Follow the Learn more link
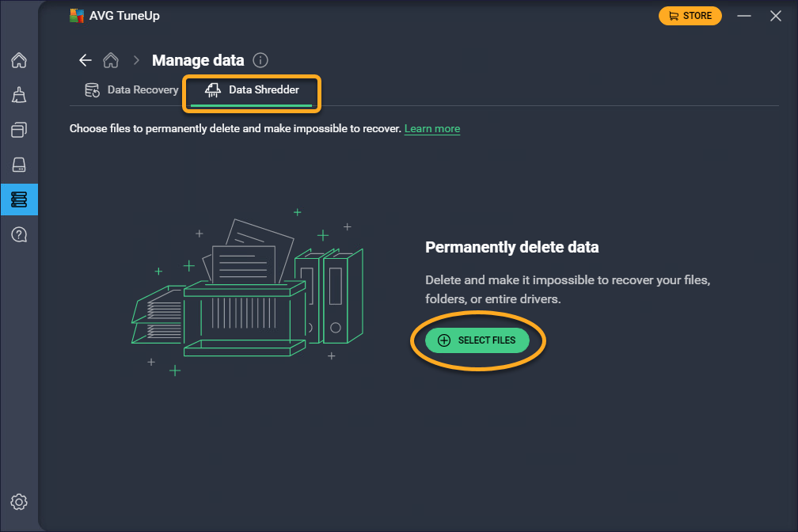Image resolution: width=798 pixels, height=532 pixels. pyautogui.click(x=431, y=128)
